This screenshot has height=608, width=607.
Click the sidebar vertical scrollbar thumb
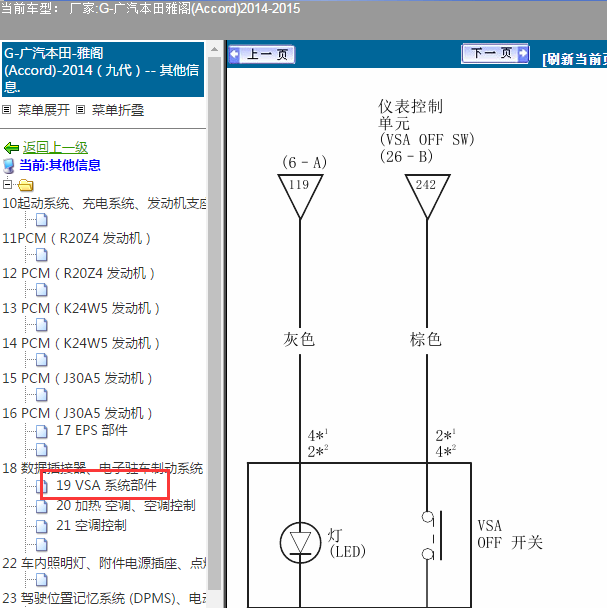tap(214, 324)
